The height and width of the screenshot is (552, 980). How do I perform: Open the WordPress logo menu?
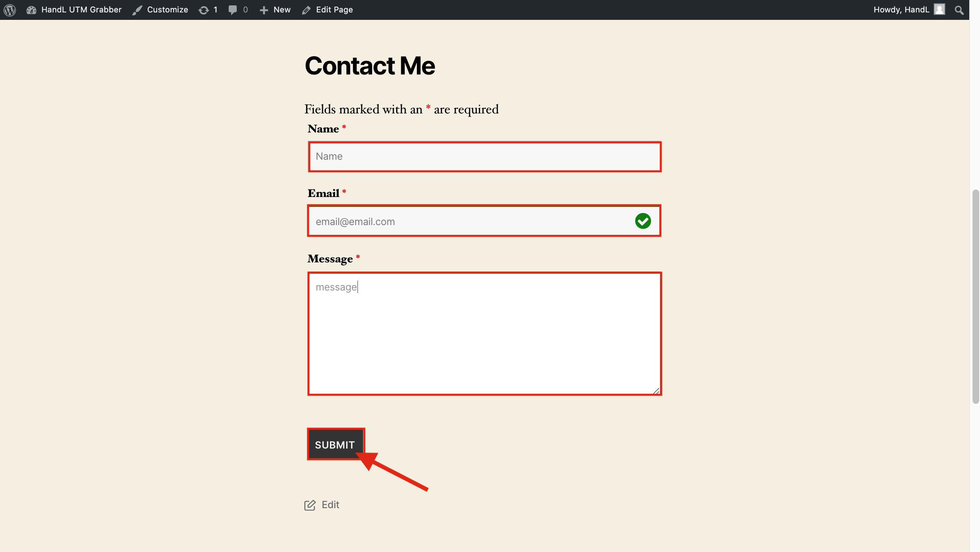(10, 10)
